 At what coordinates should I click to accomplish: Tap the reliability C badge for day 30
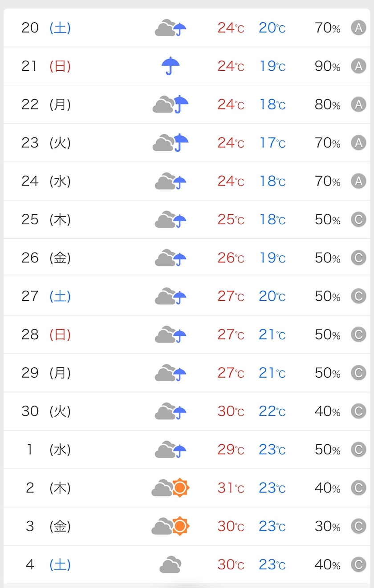358,411
